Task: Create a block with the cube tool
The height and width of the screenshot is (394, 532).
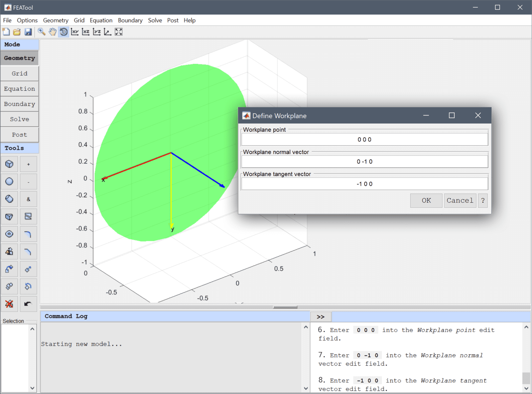Action: [9, 164]
